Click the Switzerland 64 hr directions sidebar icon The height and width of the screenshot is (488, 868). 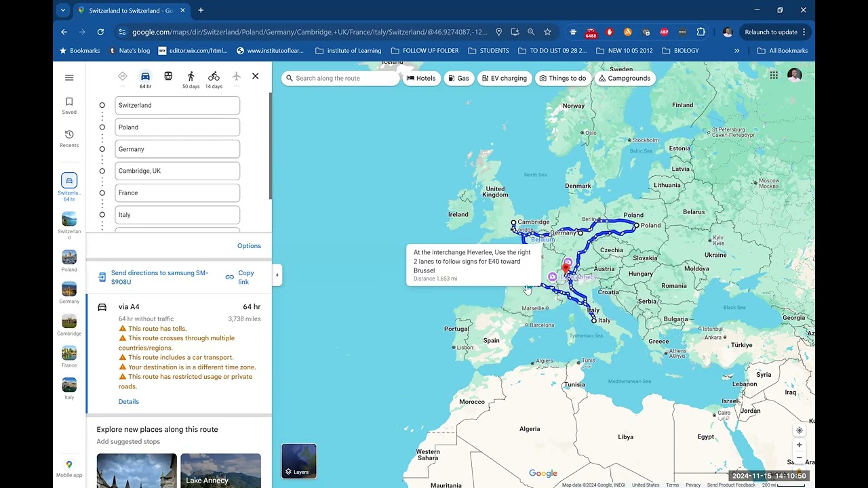point(69,187)
